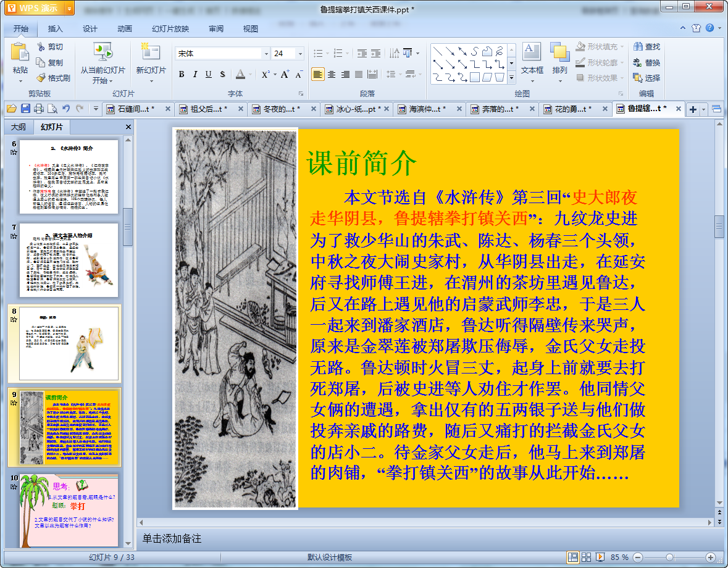Switch to Normal view icon in status bar
This screenshot has height=568, width=728.
coord(573,558)
